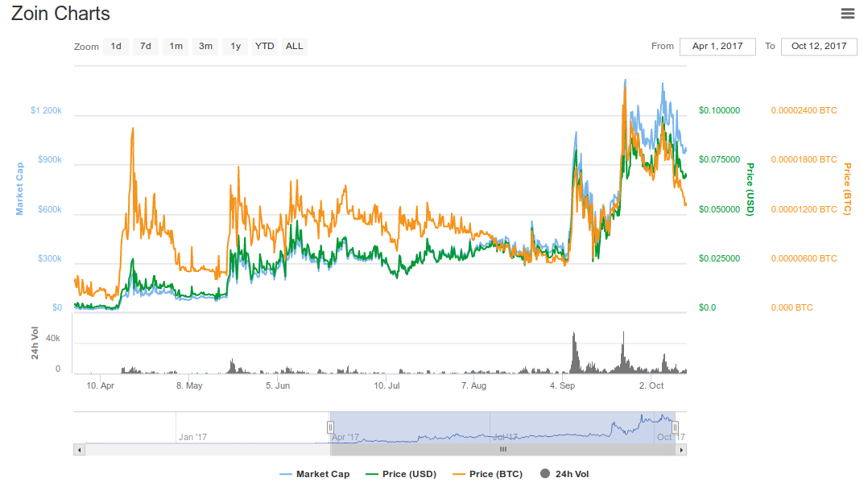Screen dimensions: 868x482
Task: Click the navigator scroll left arrow
Action: [80, 450]
